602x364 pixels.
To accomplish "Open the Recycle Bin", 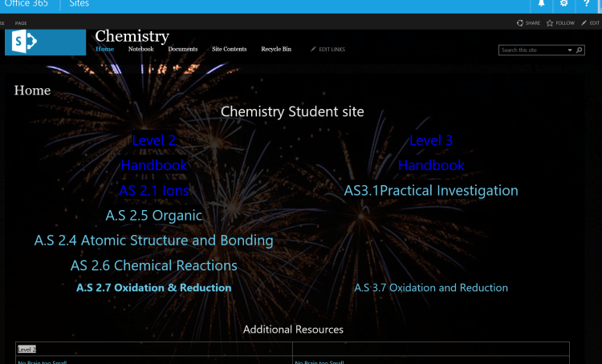I will [x=276, y=49].
